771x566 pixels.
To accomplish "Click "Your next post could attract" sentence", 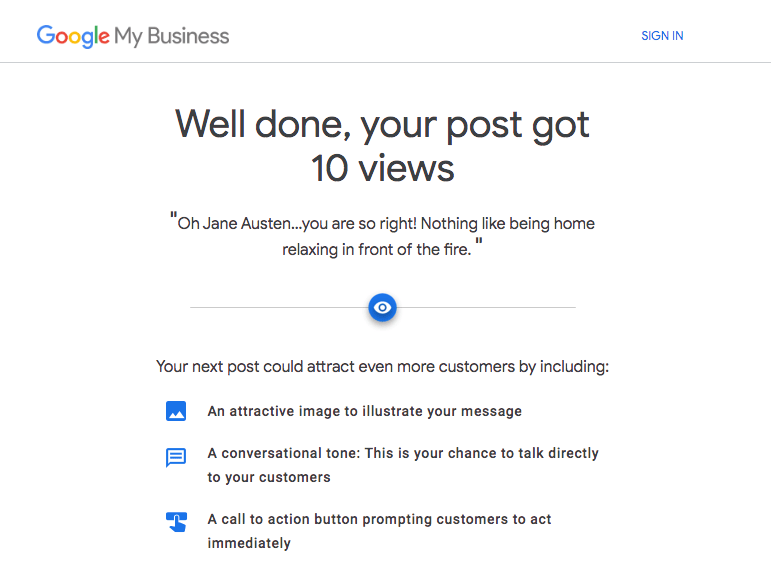I will [383, 367].
